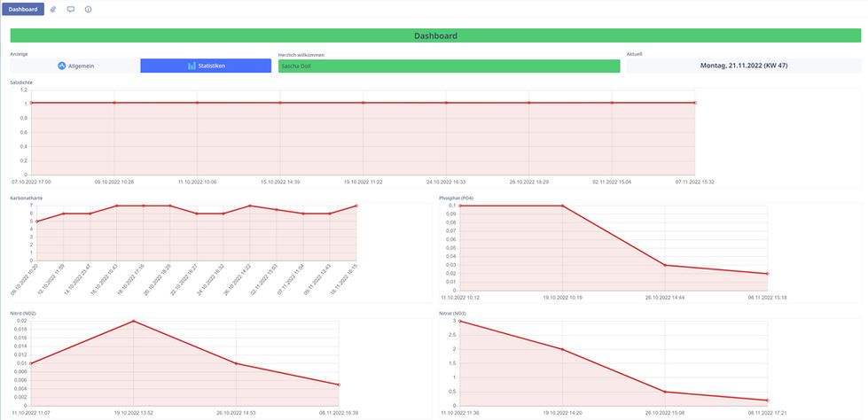Click the Nitrat (NO3) chart title
Viewport: 868px width, 420px height.
coord(452,313)
